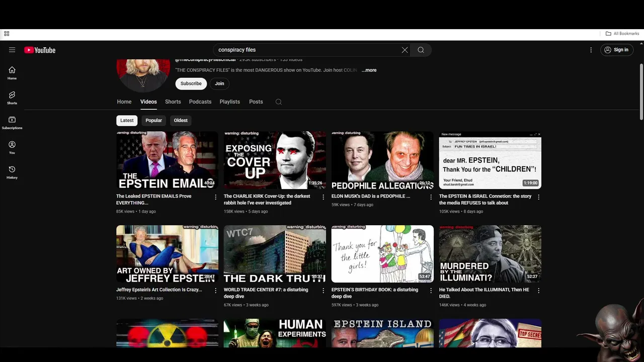Play the EPSTEIN EMAILS thumbnail video

167,160
